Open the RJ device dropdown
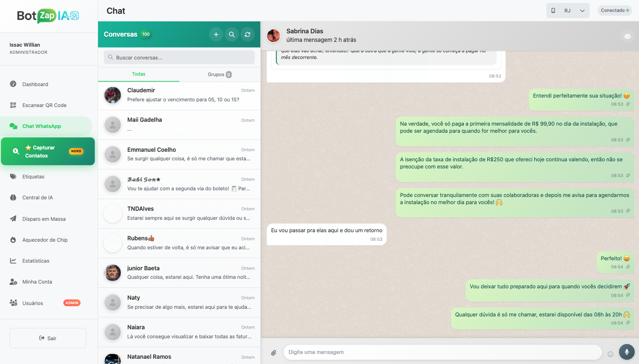The width and height of the screenshot is (639, 364). (x=568, y=10)
